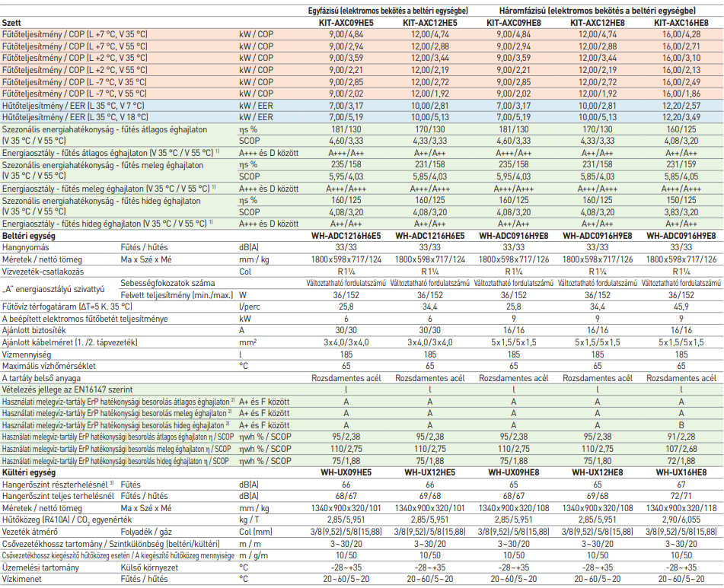Click the SCOP value 3,83/3,20
This screenshot has width=724, height=588.
pyautogui.click(x=681, y=212)
